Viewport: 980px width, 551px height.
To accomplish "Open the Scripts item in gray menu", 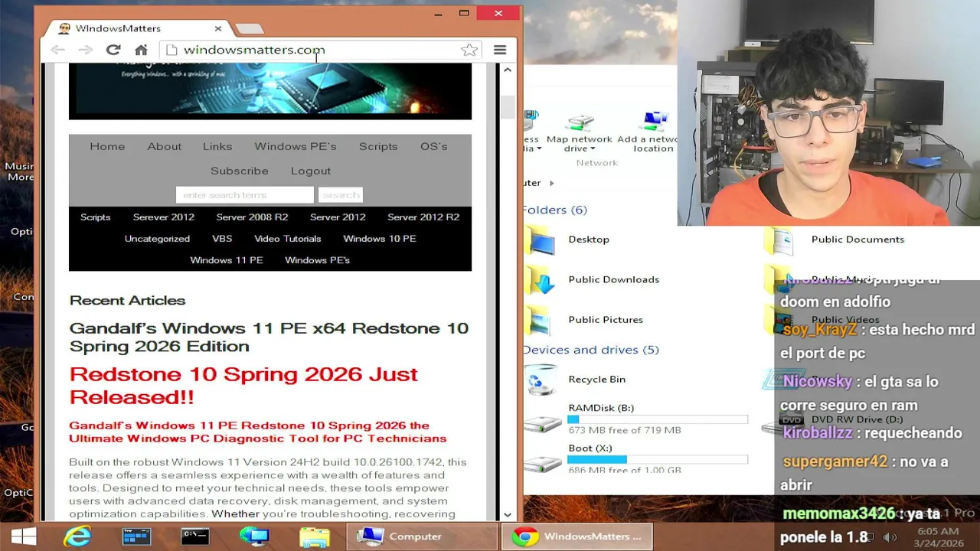I will tap(378, 146).
